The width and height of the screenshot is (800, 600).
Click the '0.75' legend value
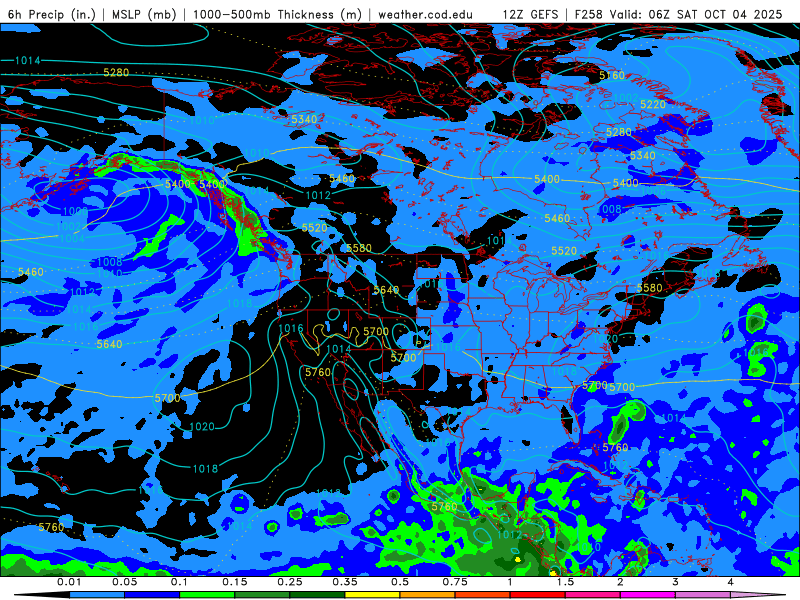455,582
